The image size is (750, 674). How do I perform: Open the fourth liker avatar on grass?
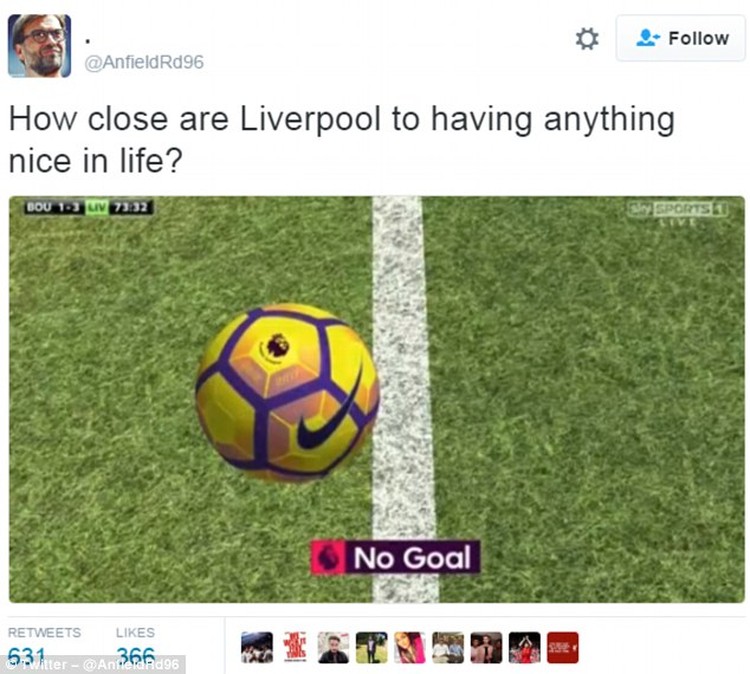pos(372,648)
